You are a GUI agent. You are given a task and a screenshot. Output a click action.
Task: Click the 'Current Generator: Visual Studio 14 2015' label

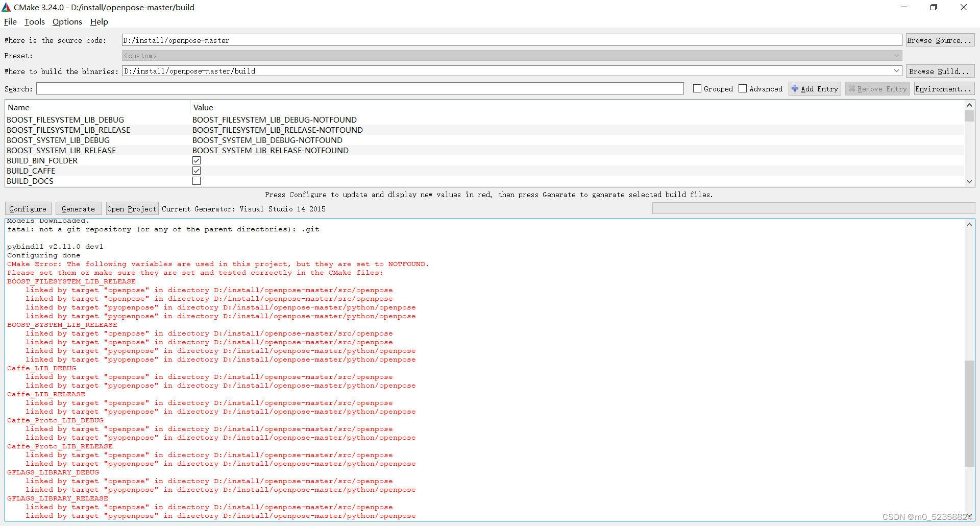pos(243,209)
